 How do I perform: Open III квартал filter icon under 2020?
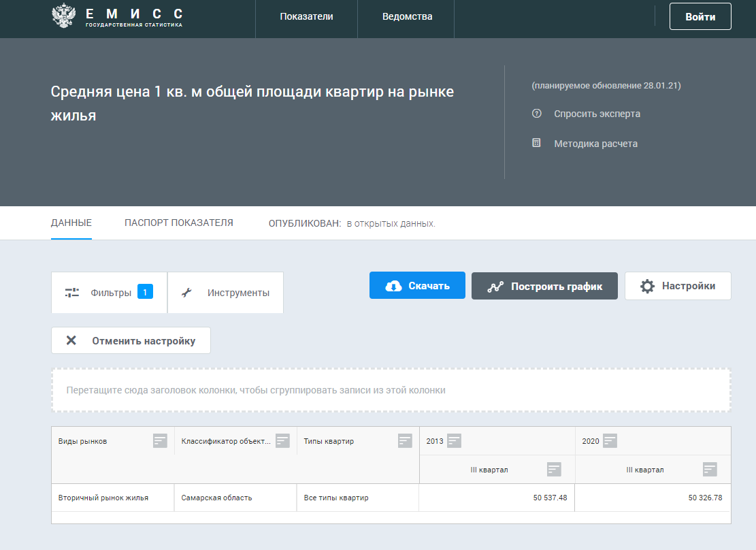pos(710,470)
